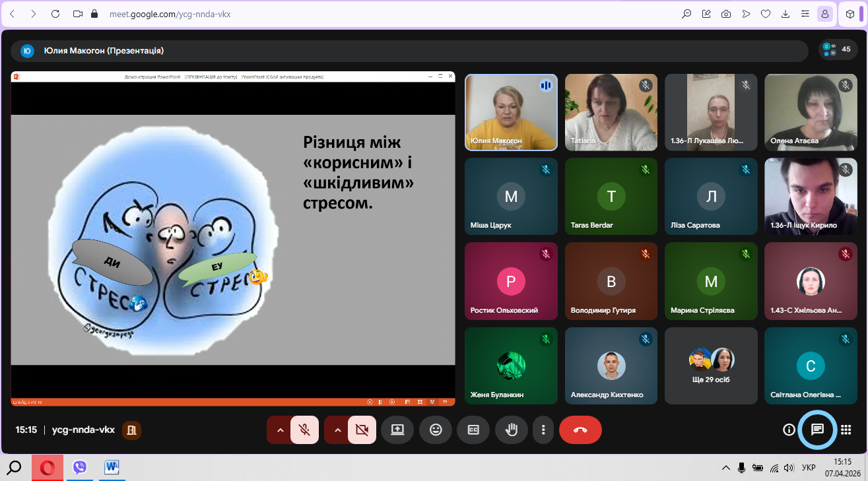The height and width of the screenshot is (481, 868).
Task: Click the share screen icon
Action: point(397,430)
